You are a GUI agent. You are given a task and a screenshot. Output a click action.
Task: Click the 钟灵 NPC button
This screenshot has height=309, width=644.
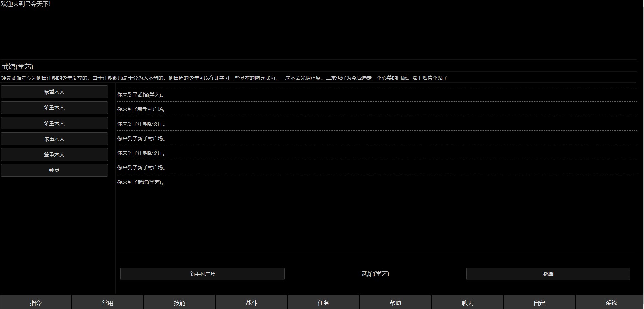54,170
